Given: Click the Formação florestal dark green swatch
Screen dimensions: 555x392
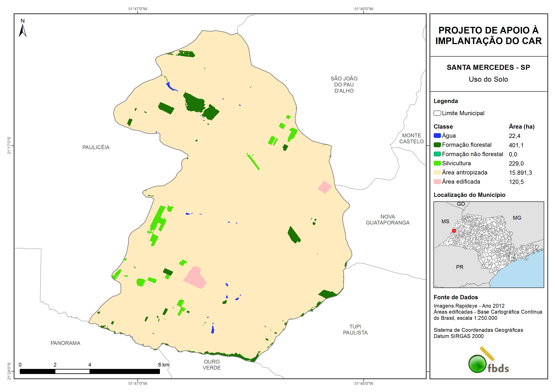Looking at the screenshot, I should [437, 145].
